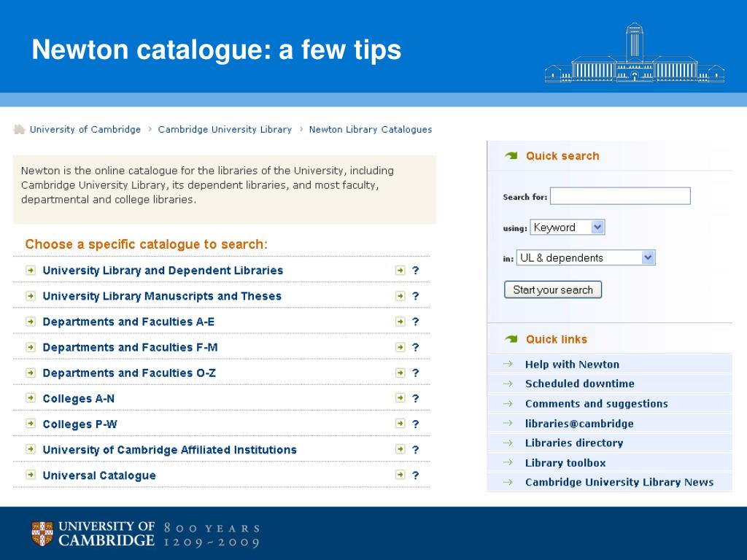Viewport: 747px width, 560px height.
Task: Click right-side arrow icon in Universal Catalogue row
Action: (400, 475)
